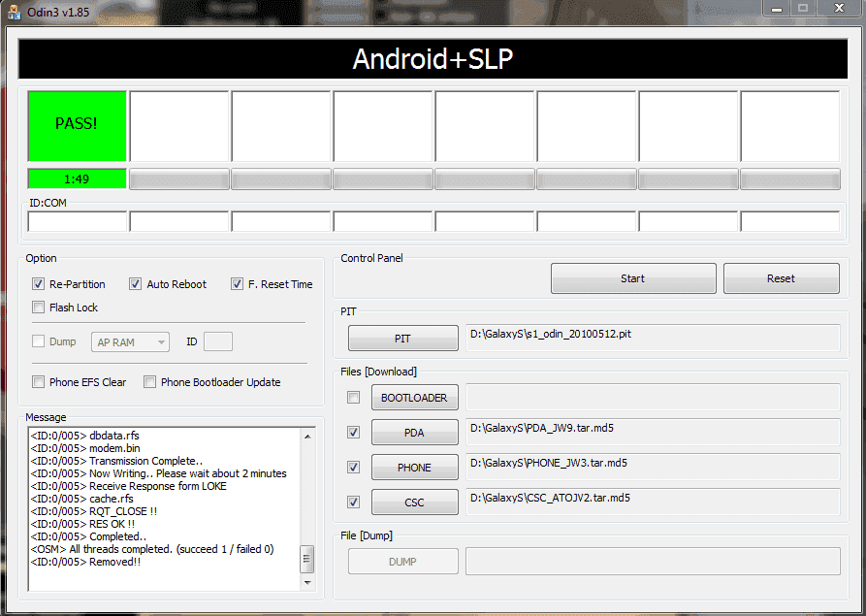Click the Reset button

(781, 278)
